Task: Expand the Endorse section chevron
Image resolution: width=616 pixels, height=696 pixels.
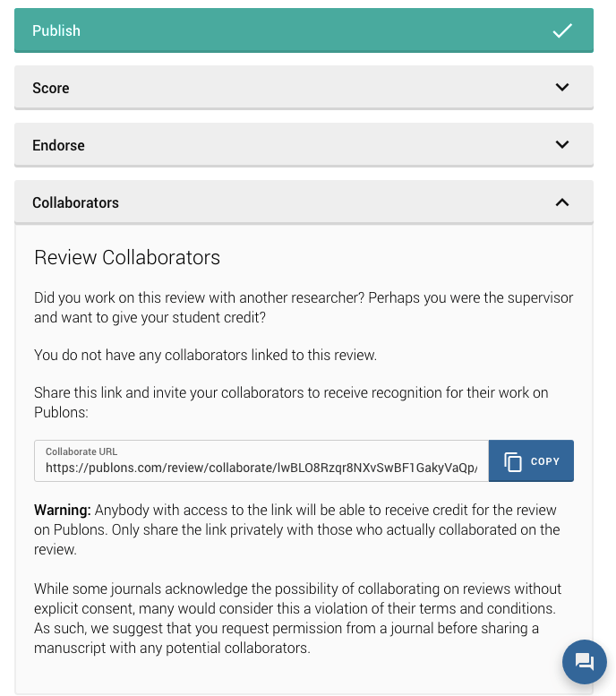Action: [x=561, y=145]
